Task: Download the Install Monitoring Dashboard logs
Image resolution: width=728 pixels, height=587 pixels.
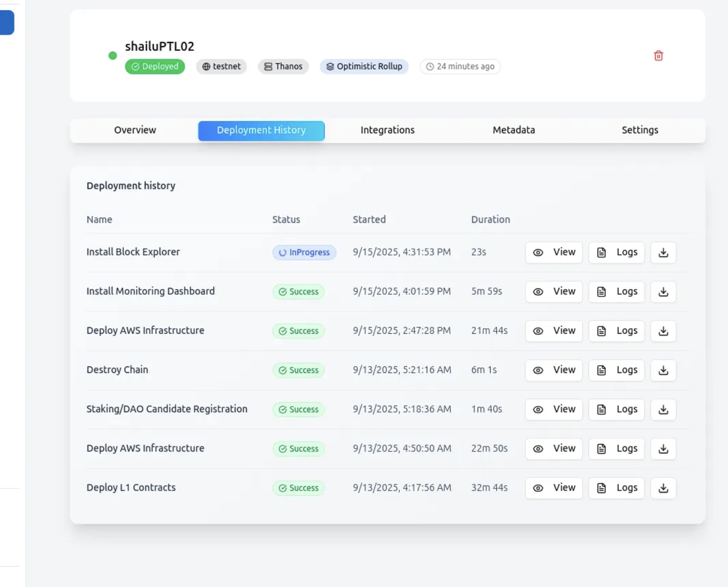Action: point(663,292)
